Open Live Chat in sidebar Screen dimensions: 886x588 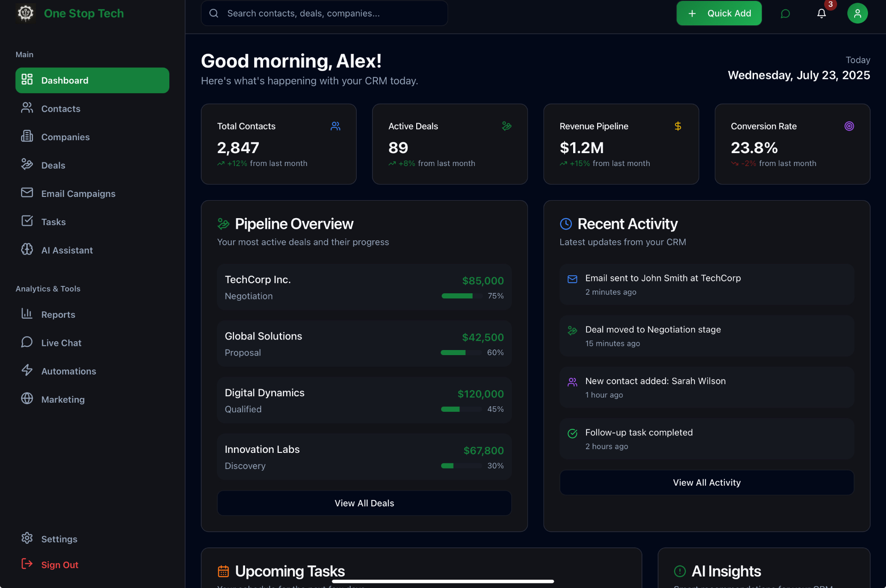[92, 343]
